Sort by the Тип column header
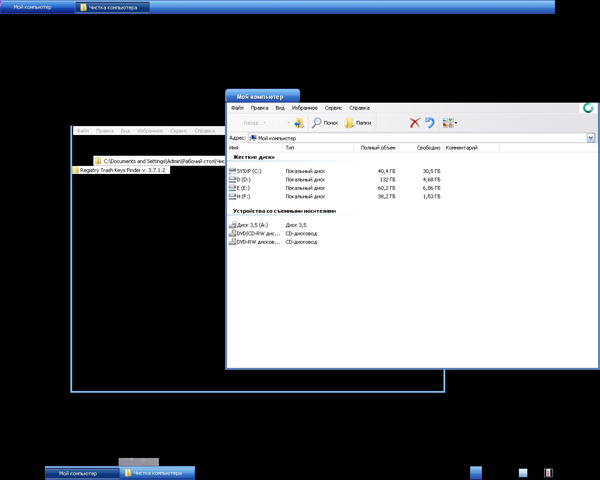600x480 pixels. pos(318,148)
